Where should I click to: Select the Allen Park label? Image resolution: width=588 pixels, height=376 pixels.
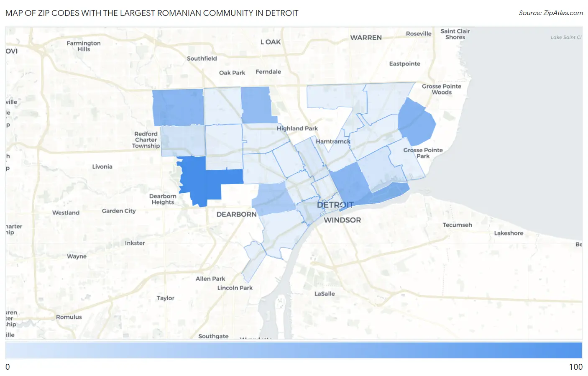[210, 279]
